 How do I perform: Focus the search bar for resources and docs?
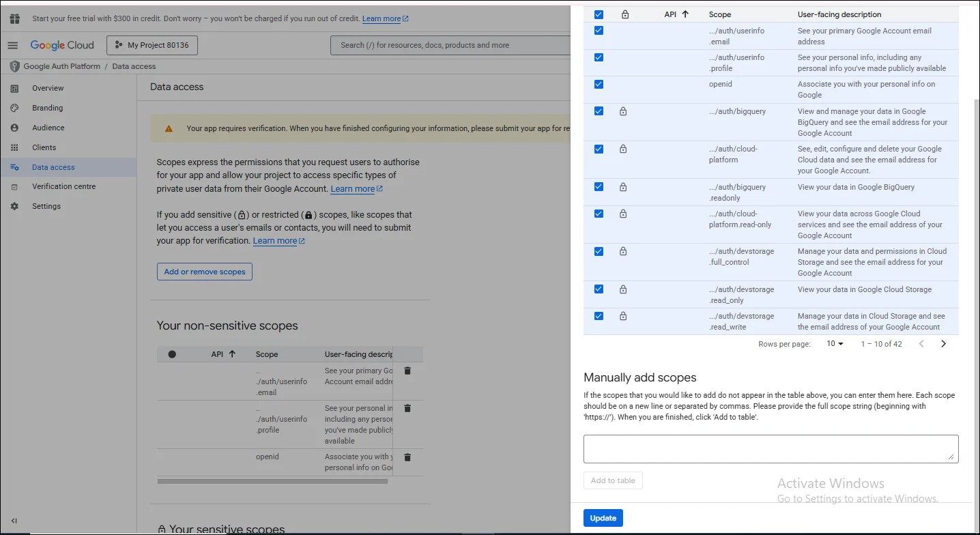(450, 45)
